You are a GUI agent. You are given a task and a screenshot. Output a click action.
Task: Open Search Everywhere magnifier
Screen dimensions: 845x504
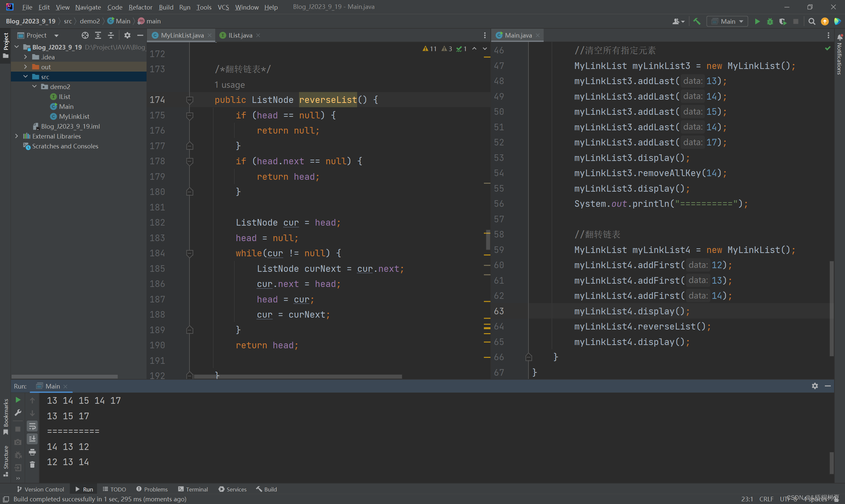[x=812, y=21]
